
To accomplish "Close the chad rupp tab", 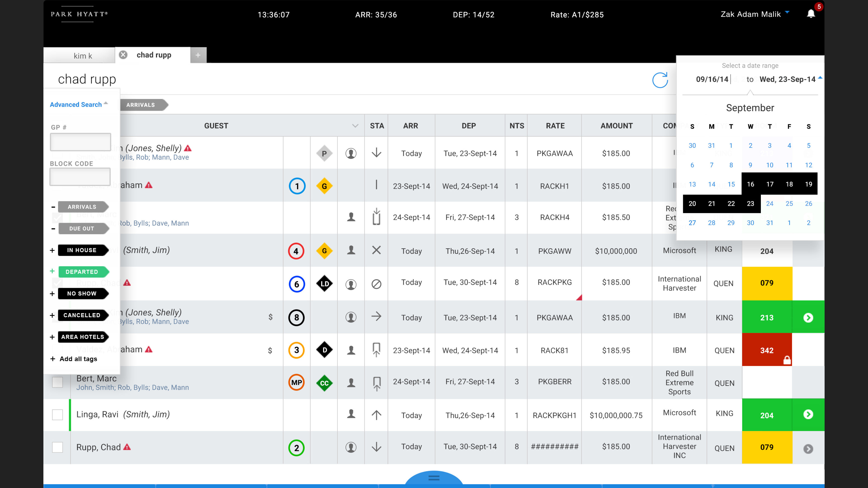I will tap(123, 54).
